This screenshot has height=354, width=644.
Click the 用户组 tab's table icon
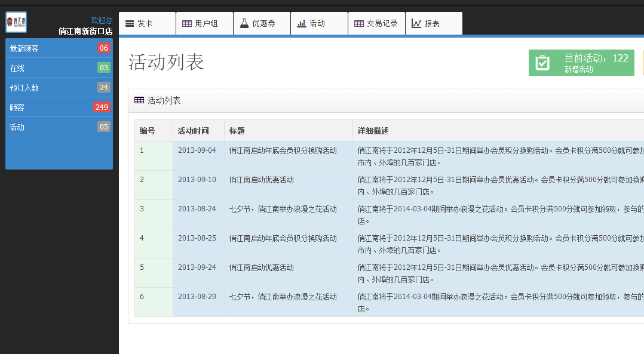click(x=187, y=24)
